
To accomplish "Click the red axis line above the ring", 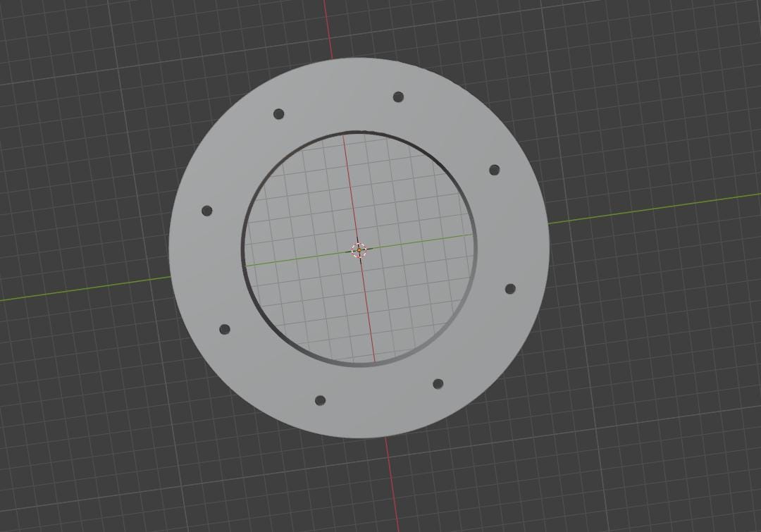I will 328,29.
